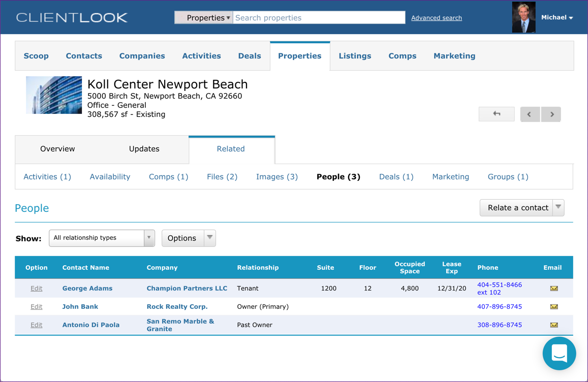Viewport: 588px width, 382px height.
Task: Expand the Michael user menu
Action: (x=557, y=17)
